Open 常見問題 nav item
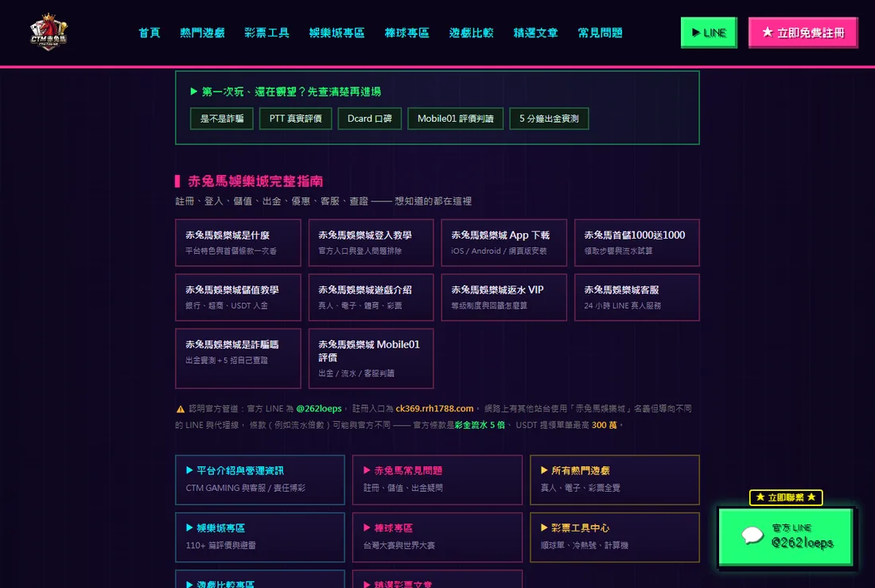Screen dimensions: 875x588 (601, 33)
